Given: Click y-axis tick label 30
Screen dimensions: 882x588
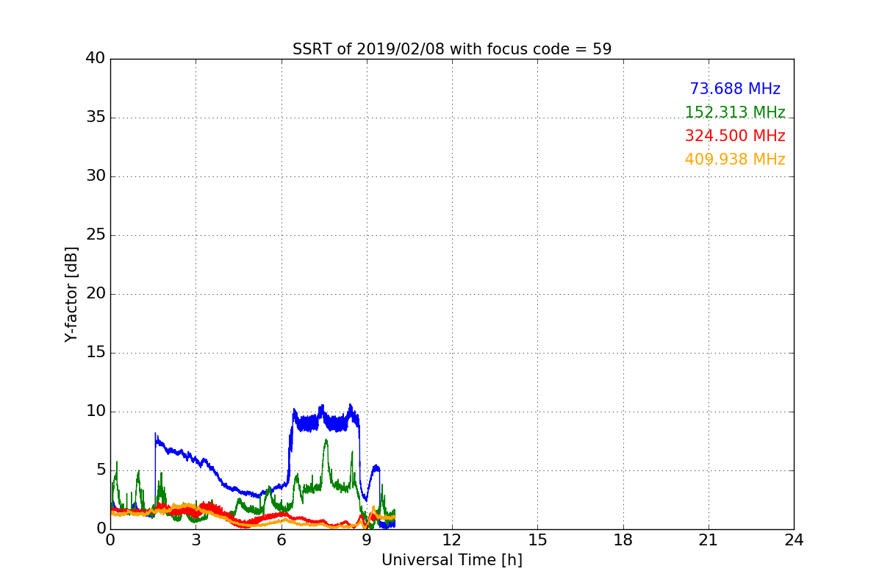Looking at the screenshot, I should [x=96, y=176].
